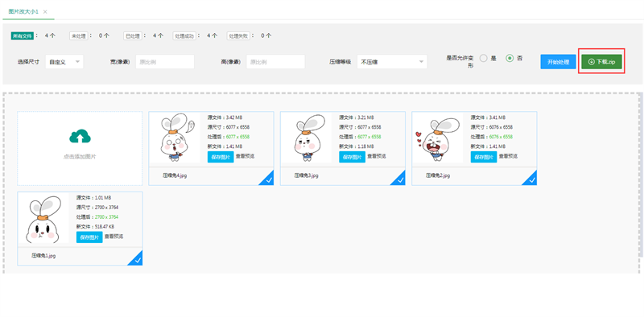This screenshot has width=644, height=317.
Task: Click the file name 压缩兔3.jpg
Action: [307, 175]
